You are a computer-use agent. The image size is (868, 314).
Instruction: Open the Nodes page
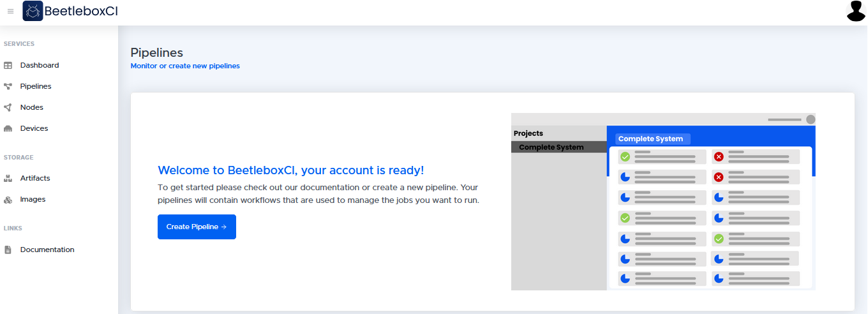32,107
